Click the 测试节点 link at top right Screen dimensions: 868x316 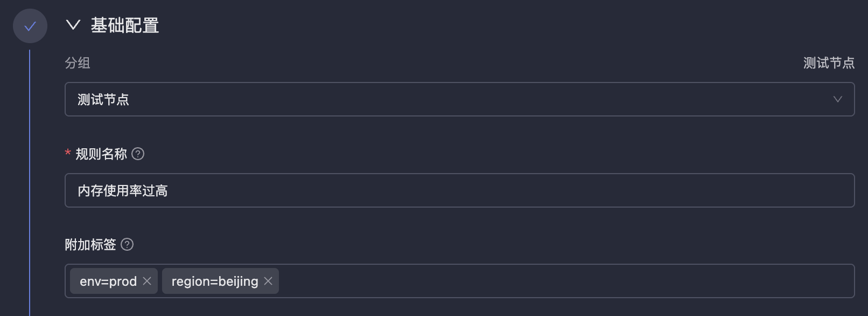point(829,63)
